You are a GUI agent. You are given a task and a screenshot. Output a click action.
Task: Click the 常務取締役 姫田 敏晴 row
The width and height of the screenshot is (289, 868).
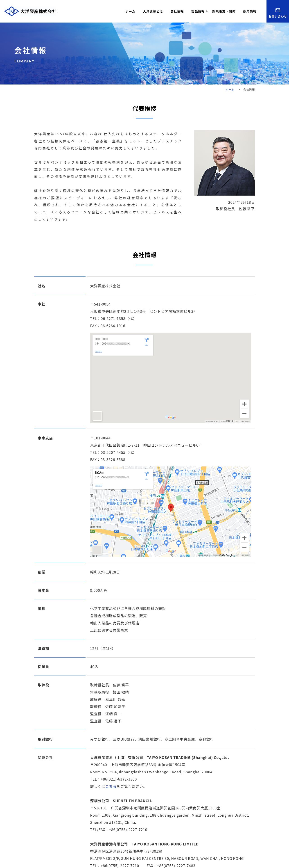(x=109, y=692)
